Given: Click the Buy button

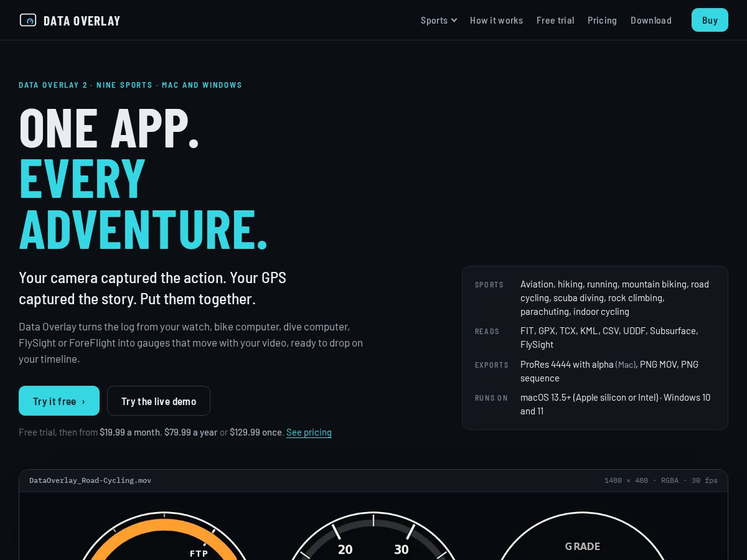Looking at the screenshot, I should [710, 20].
